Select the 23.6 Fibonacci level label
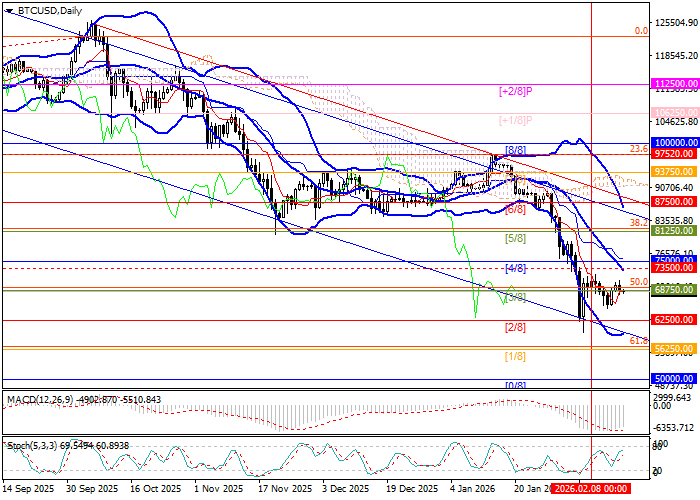This screenshot has height=500, width=700. [637, 149]
